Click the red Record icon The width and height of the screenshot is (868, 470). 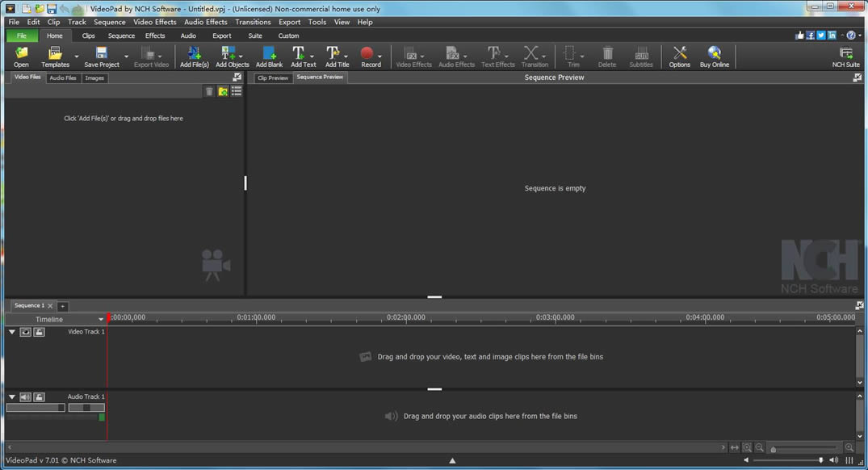(367, 53)
